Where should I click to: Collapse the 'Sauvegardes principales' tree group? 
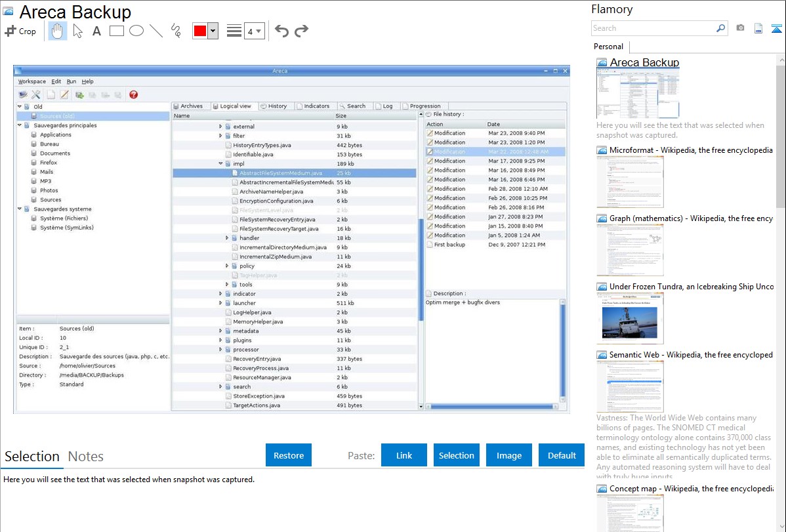pyautogui.click(x=20, y=125)
